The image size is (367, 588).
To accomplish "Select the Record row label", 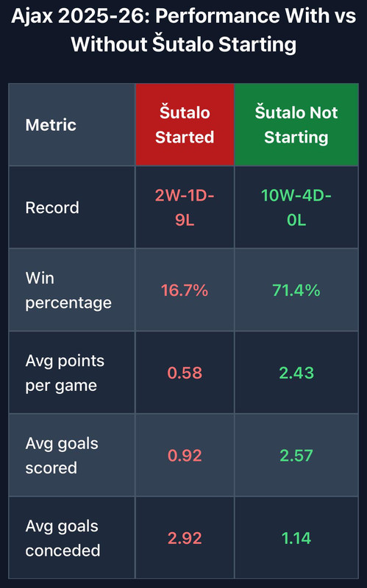I will click(x=52, y=207).
